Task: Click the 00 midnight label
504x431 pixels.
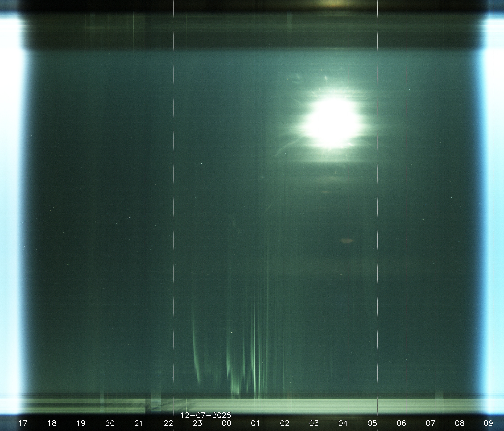Action: coord(226,423)
